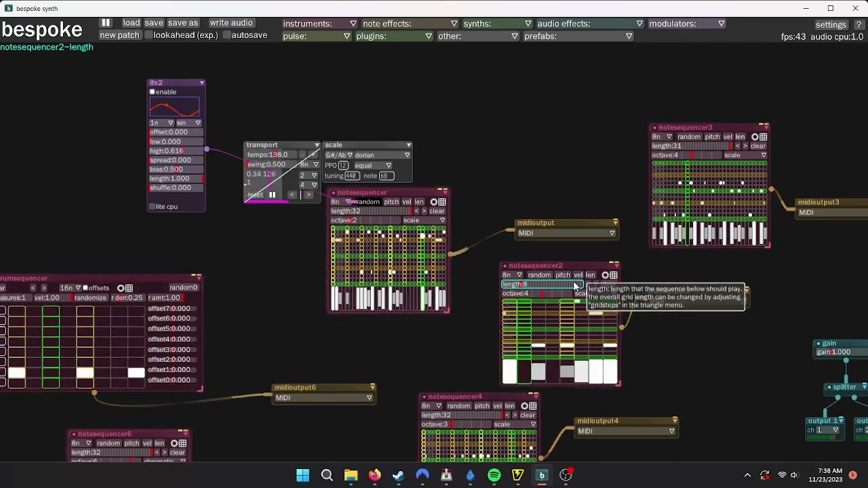Click the notesequencer4 grid view icon
Viewport: 868px width, 488px height.
coord(532,406)
